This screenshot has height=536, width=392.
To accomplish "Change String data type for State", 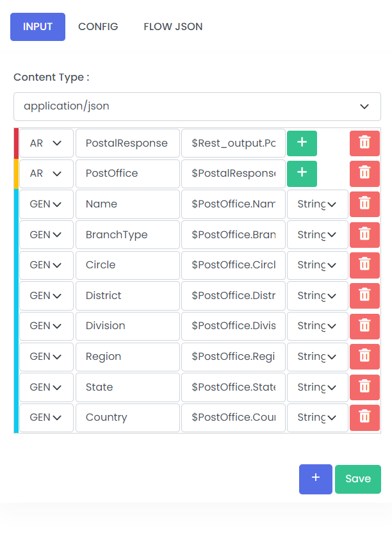I will pos(318,387).
